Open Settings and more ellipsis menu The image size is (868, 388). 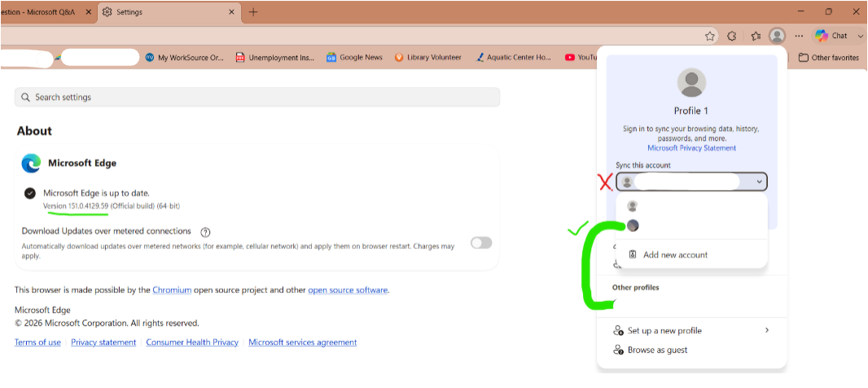click(799, 36)
